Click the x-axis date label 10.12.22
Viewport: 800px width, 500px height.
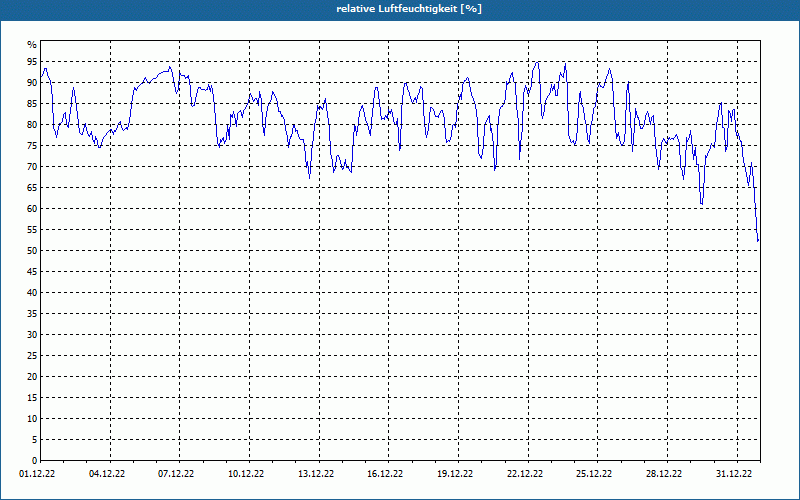point(246,474)
